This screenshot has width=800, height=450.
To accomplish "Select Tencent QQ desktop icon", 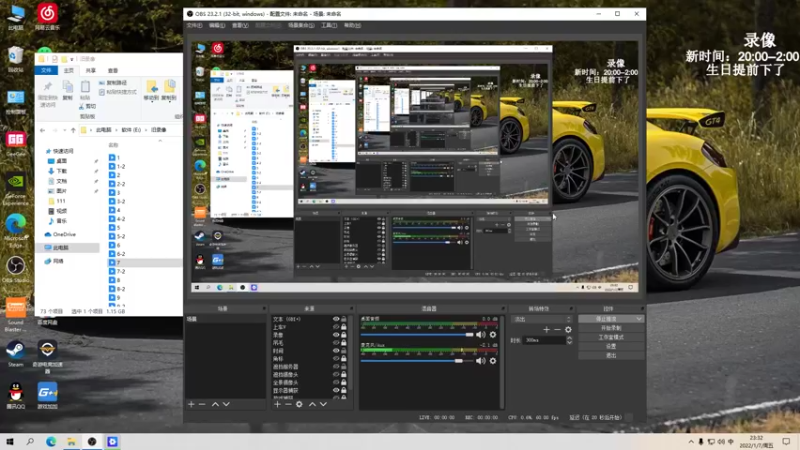I will coord(15,396).
